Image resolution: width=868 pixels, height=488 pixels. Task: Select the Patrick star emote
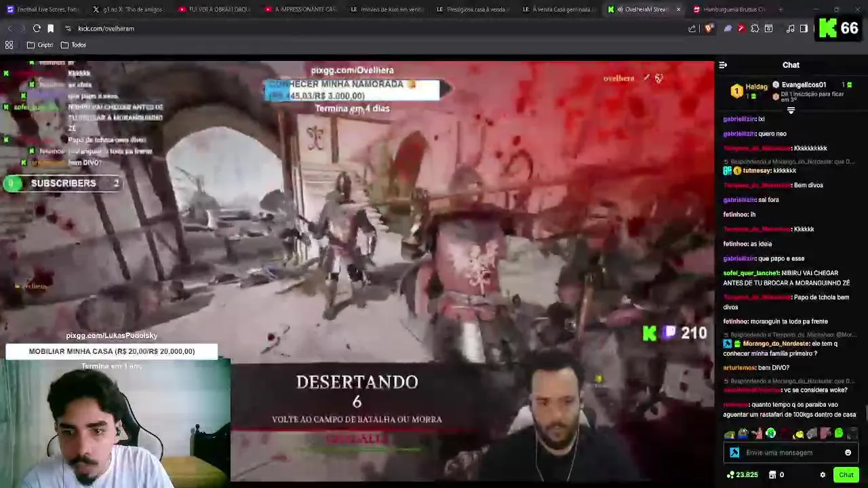click(x=757, y=434)
